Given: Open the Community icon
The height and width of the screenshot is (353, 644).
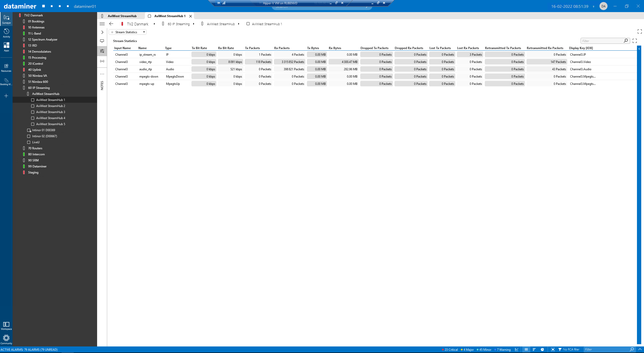Looking at the screenshot, I should 6,339.
